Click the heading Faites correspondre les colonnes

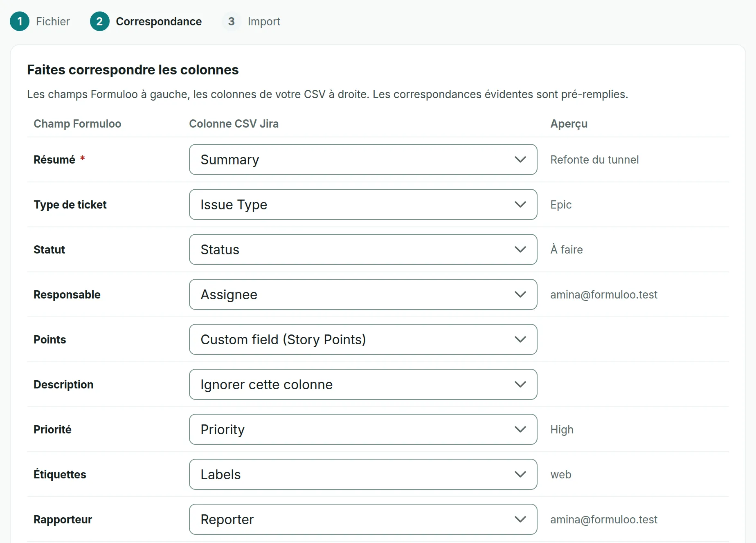coord(133,70)
